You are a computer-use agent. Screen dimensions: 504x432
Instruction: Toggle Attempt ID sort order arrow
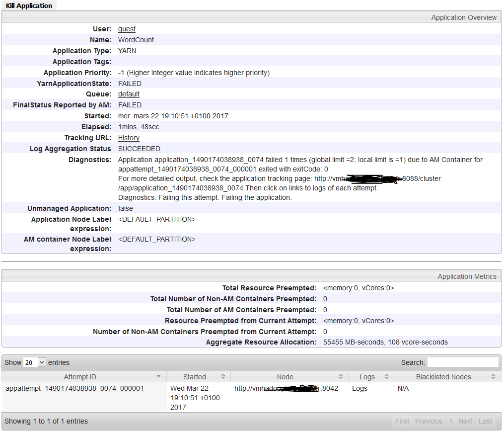159,376
